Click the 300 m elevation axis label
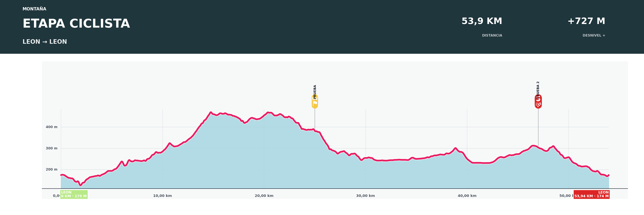The width and height of the screenshot is (644, 215). point(52,148)
